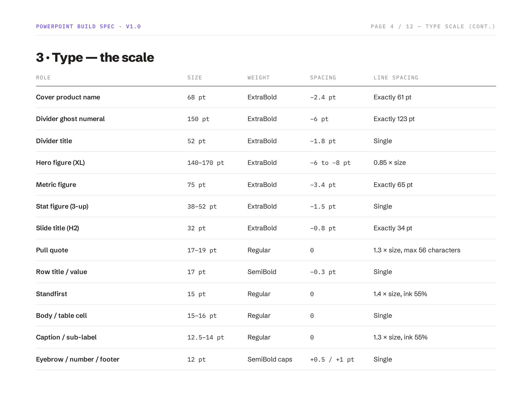532x397 pixels.
Task: Click the '140–170 pt' size value
Action: [206, 163]
